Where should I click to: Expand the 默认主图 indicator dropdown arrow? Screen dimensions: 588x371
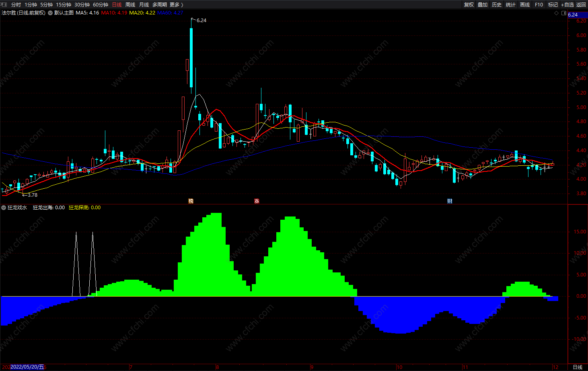[x=50, y=13]
